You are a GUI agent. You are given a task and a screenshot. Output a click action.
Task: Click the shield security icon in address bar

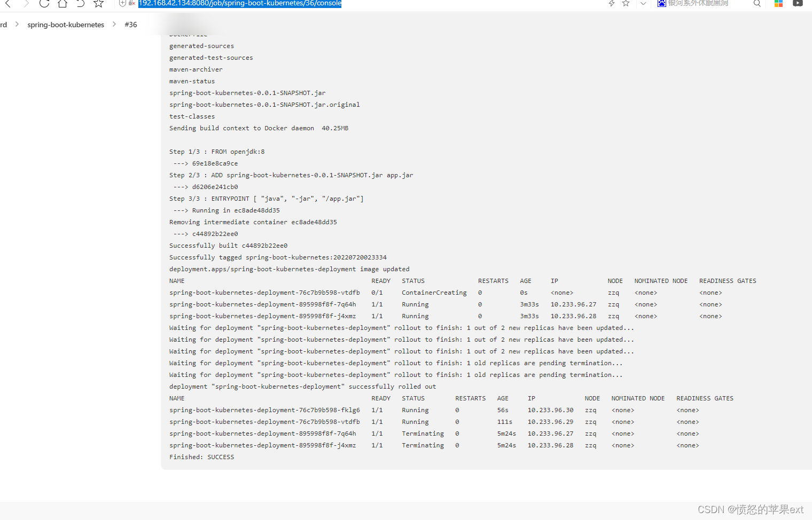pos(122,3)
